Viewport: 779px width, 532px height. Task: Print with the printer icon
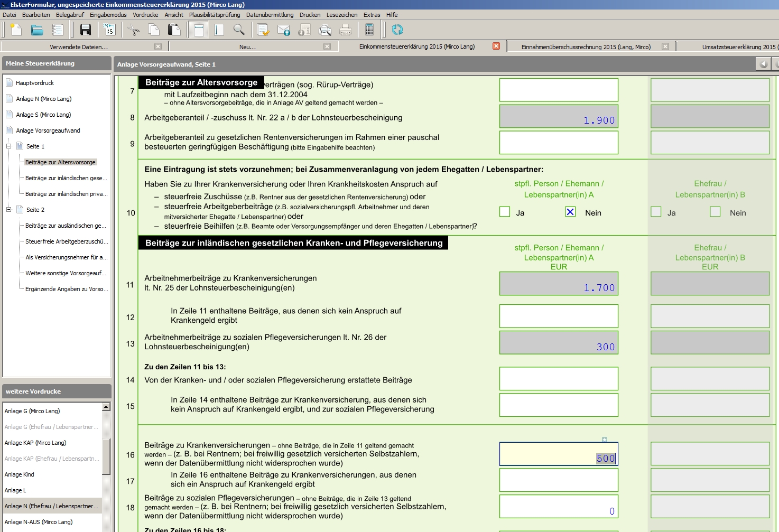coord(345,30)
